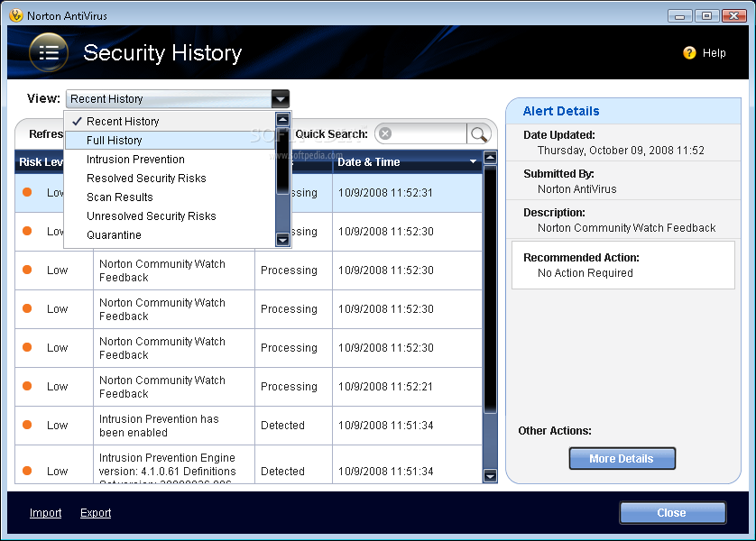This screenshot has height=541, width=756.
Task: Click the Date & Time sort arrow
Action: (473, 162)
